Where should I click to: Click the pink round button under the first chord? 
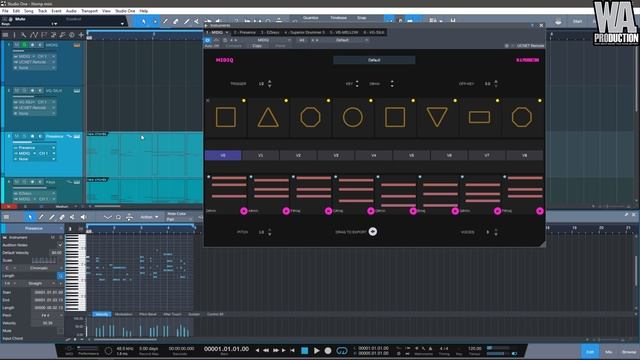pyautogui.click(x=244, y=211)
